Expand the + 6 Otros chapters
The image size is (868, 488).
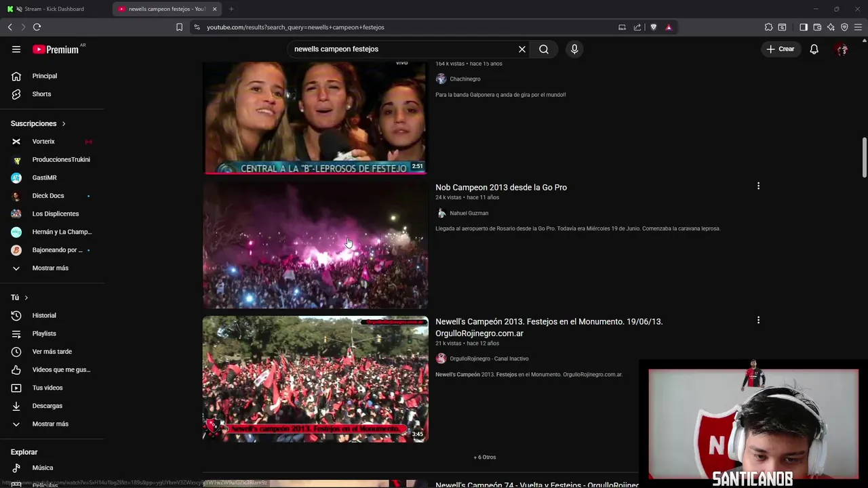coord(485,457)
